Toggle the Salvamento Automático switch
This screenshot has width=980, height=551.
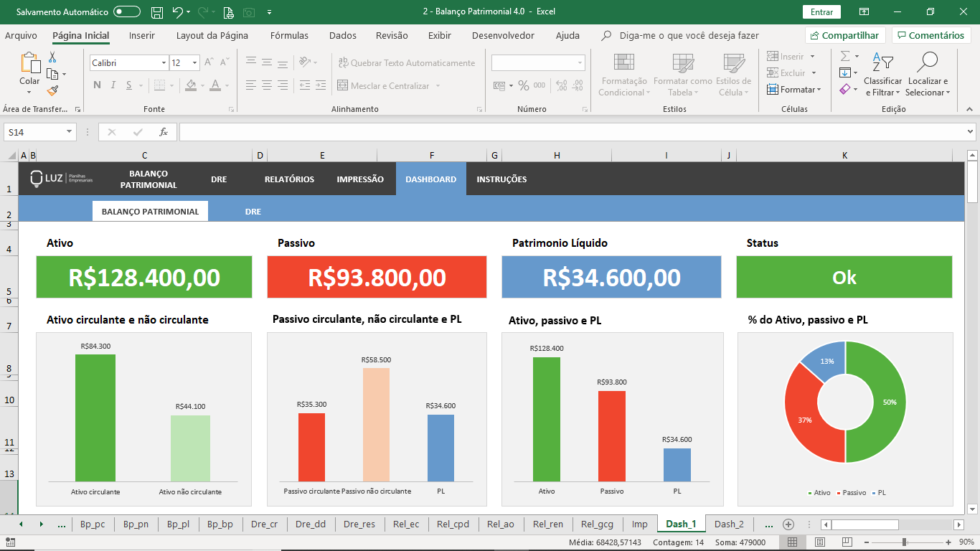tap(127, 12)
